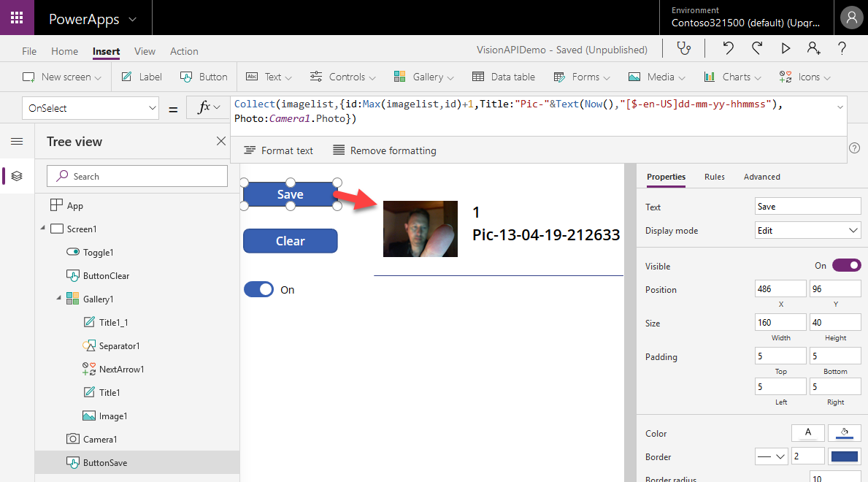
Task: Switch to the Advanced tab
Action: coord(761,177)
